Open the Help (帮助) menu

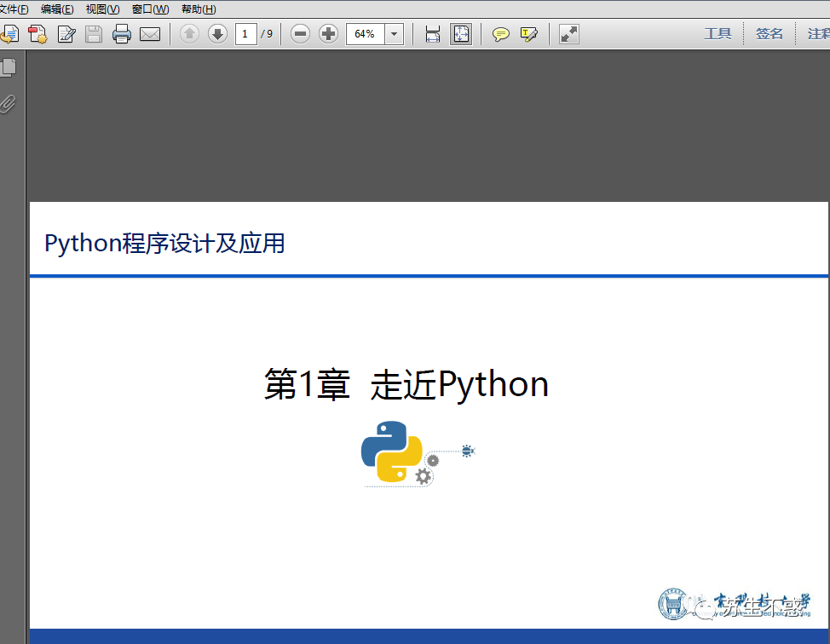[199, 9]
